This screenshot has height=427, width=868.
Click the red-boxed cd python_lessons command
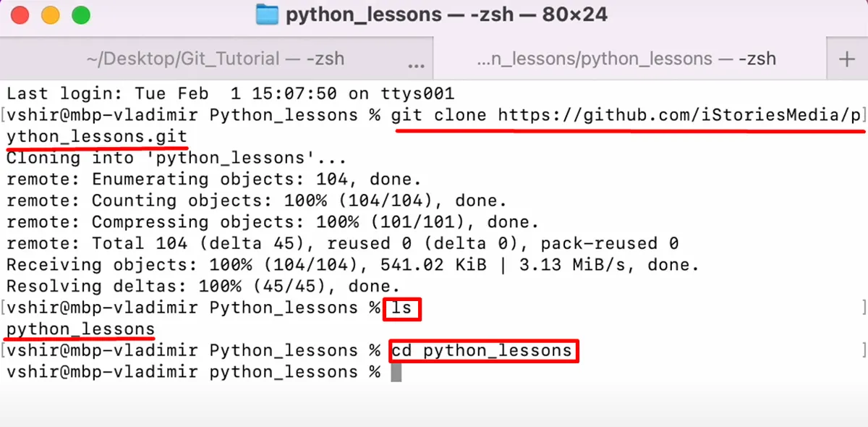coord(483,352)
